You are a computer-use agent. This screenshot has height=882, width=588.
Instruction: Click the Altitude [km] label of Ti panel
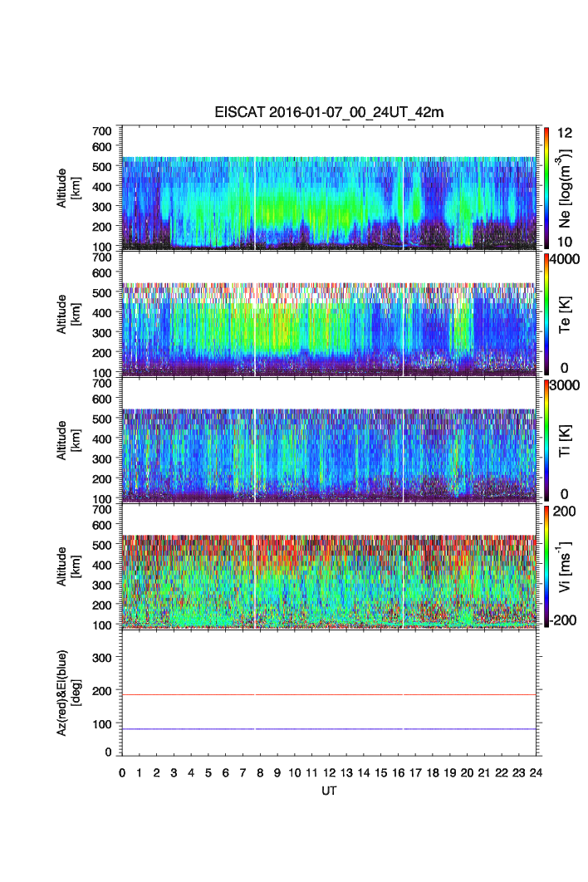[69, 440]
